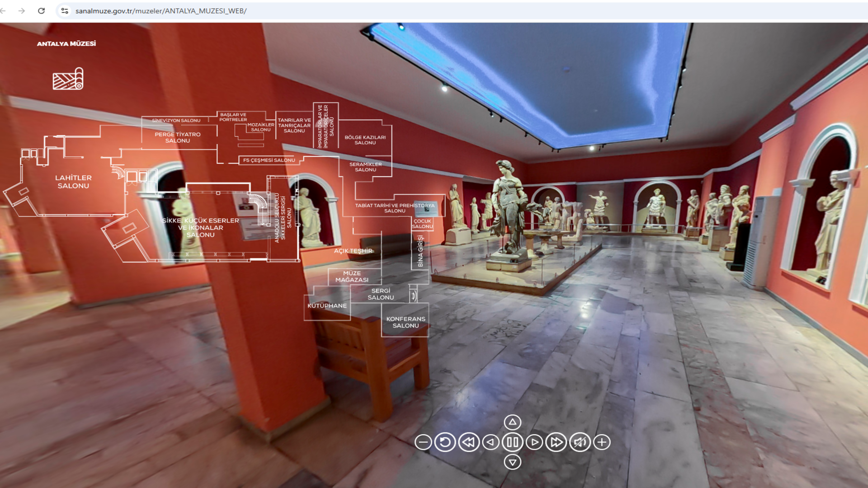Tilt the view up with the arrow
868x488 pixels.
coord(512,422)
